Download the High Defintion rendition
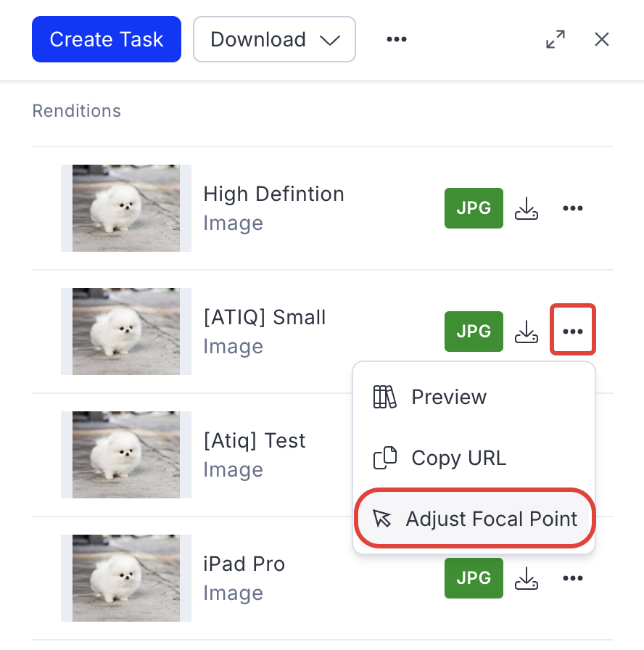 pyautogui.click(x=527, y=208)
